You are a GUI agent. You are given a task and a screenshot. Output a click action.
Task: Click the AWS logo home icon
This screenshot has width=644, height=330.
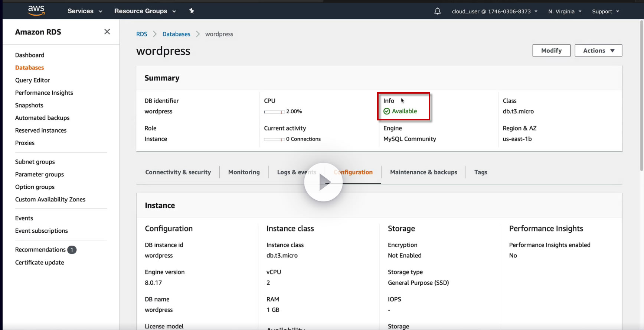coord(36,11)
